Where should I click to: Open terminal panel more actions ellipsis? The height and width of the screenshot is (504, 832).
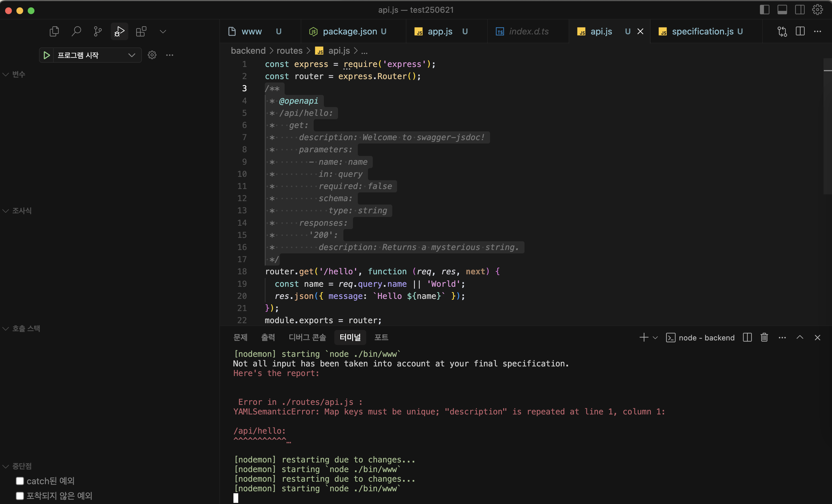[x=782, y=338]
